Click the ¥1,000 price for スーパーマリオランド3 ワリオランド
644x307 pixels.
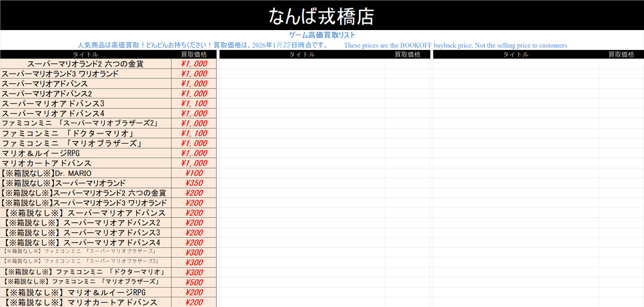point(194,74)
